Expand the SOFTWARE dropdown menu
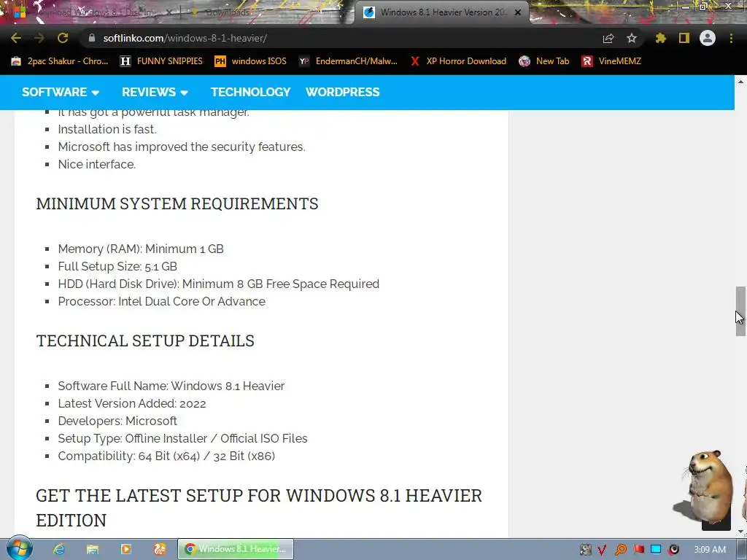The image size is (747, 560). (61, 92)
